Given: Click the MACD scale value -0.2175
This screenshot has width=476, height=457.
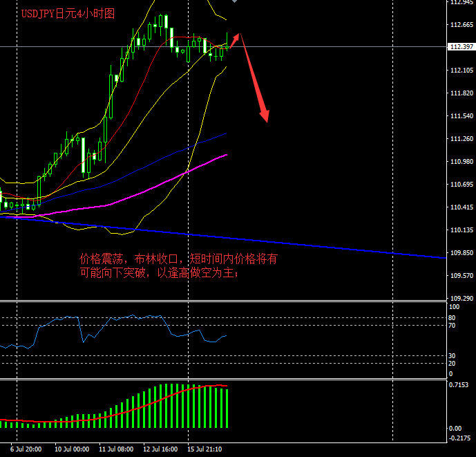Looking at the screenshot, I should pos(460,438).
